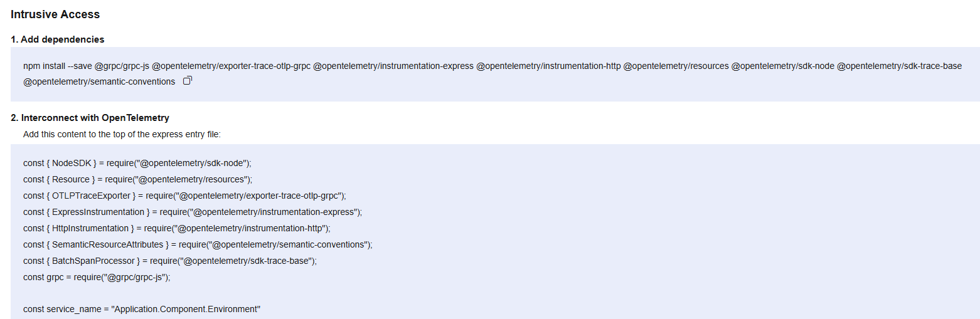This screenshot has height=319, width=980.
Task: Click the NodeSDK require code line
Action: pos(137,163)
